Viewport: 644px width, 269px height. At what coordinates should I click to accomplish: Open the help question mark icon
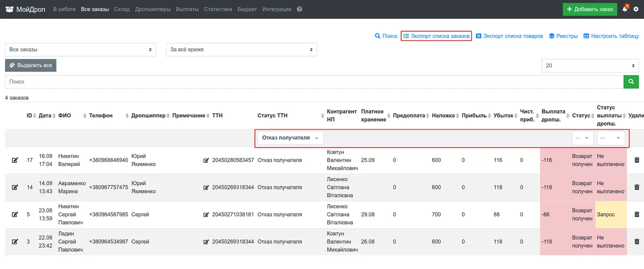299,9
